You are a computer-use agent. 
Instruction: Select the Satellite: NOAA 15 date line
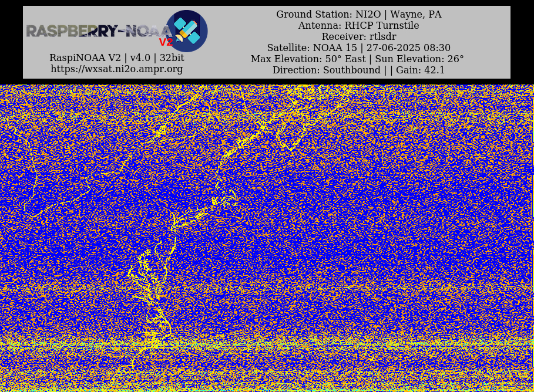click(358, 48)
